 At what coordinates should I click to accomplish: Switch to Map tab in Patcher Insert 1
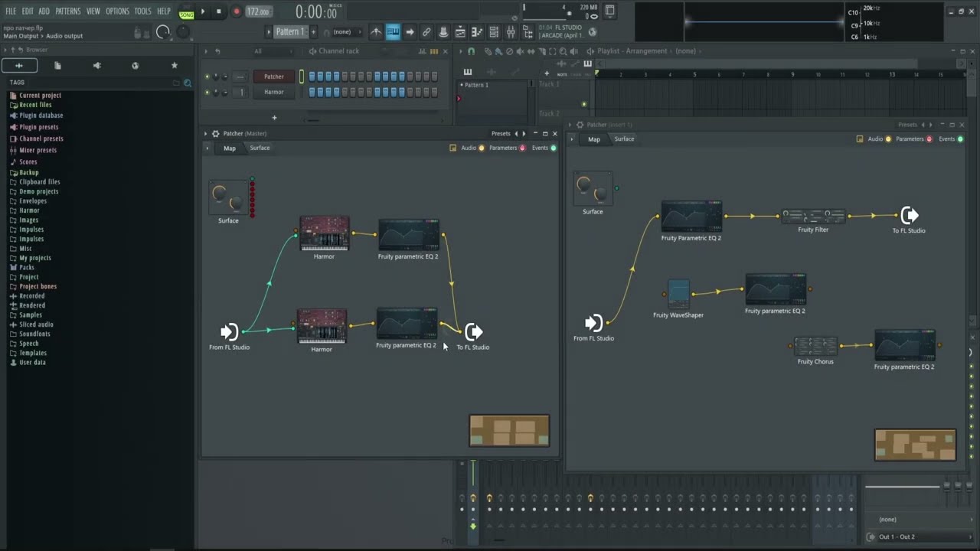coord(594,139)
